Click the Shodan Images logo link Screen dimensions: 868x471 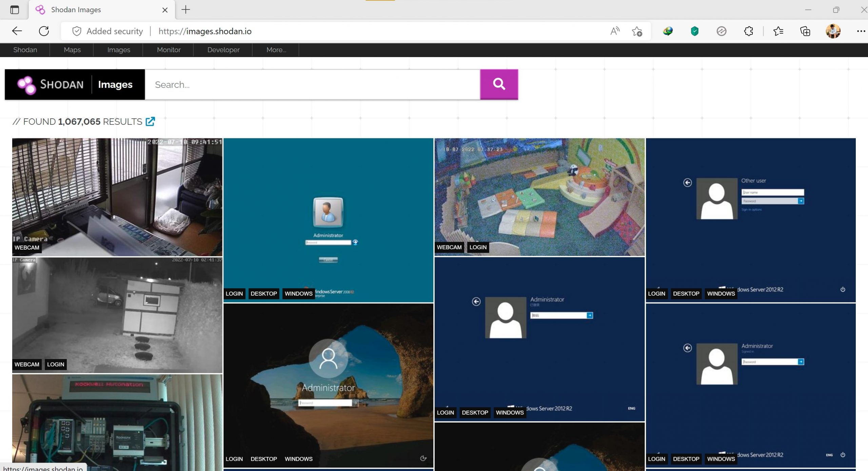click(75, 84)
